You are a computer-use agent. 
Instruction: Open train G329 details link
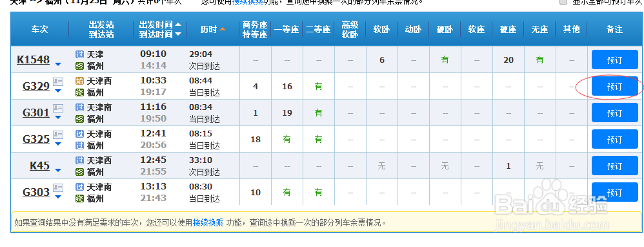[x=36, y=87]
